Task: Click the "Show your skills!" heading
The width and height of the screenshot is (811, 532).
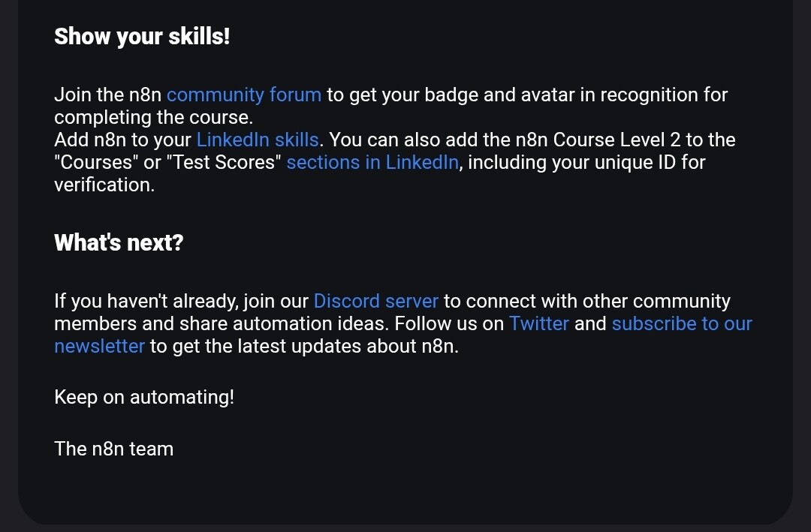Action: (x=142, y=36)
